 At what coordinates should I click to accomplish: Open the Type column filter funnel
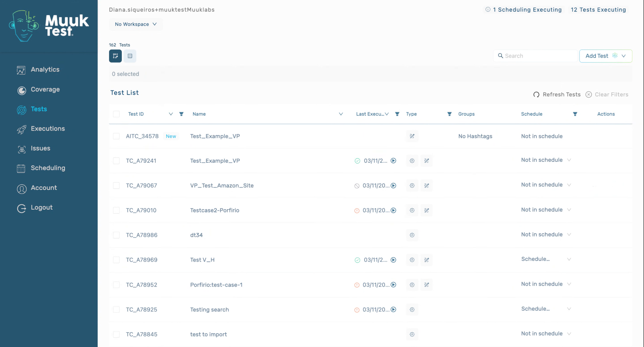tap(449, 114)
